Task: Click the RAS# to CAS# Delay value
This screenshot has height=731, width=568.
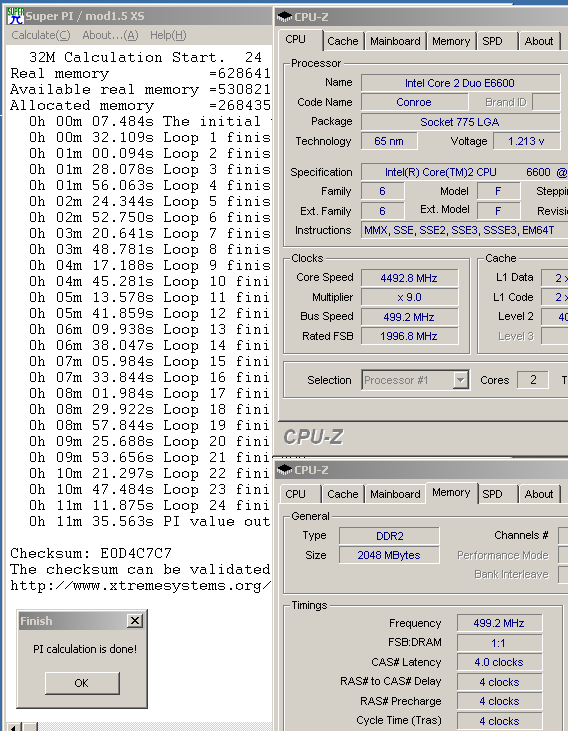Action: point(499,682)
